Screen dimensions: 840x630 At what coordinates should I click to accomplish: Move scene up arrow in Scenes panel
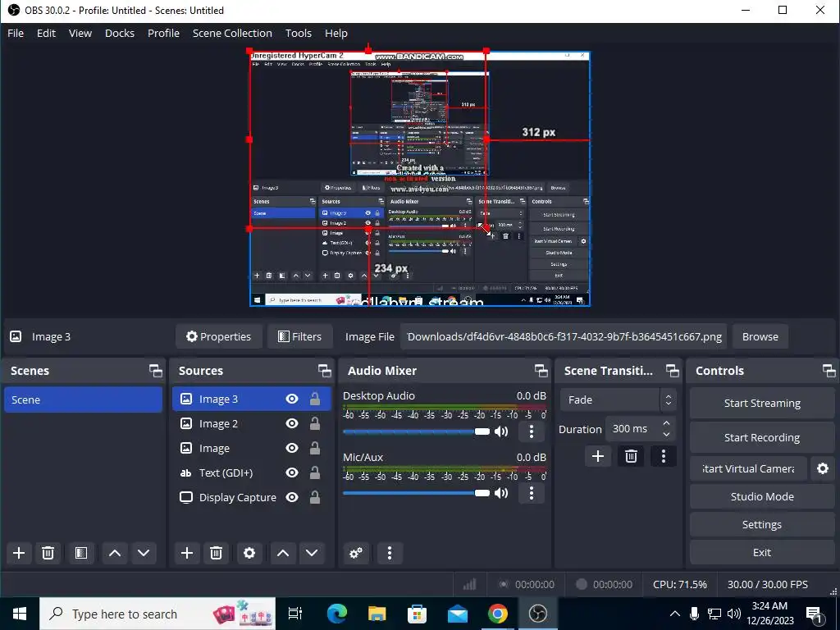tap(115, 553)
